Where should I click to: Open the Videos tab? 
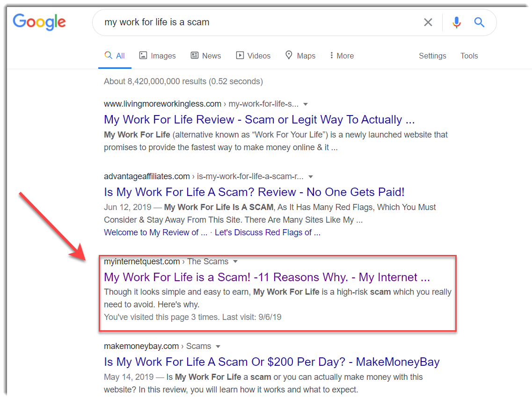pyautogui.click(x=253, y=56)
